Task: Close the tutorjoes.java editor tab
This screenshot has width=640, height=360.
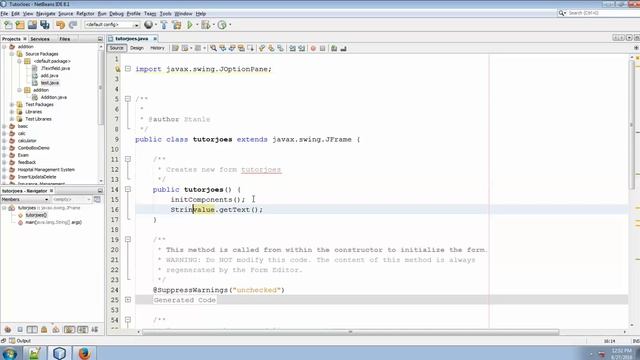Action: pyautogui.click(x=155, y=39)
